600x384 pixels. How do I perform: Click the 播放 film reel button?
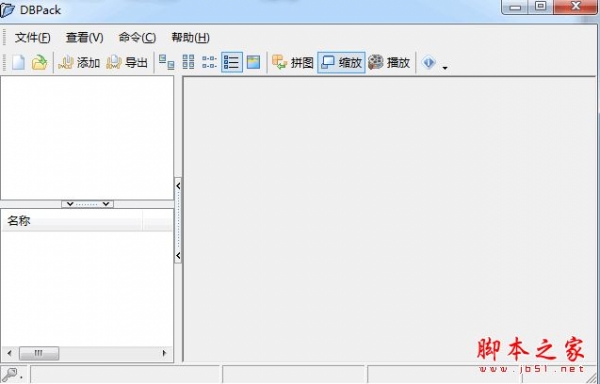[x=389, y=62]
